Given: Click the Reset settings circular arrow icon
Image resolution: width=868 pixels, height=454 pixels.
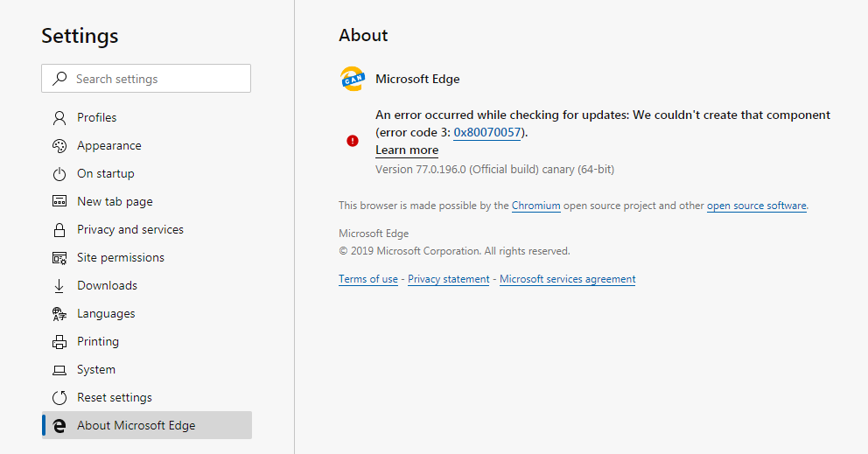Looking at the screenshot, I should [x=59, y=397].
